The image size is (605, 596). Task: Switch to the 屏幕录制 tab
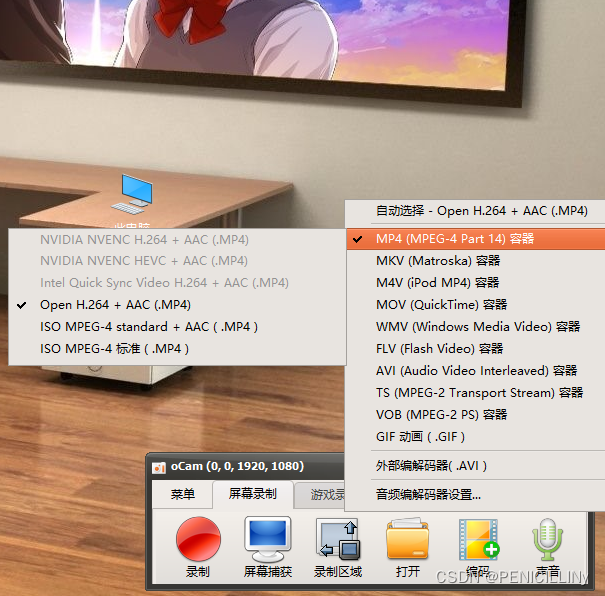coord(253,494)
